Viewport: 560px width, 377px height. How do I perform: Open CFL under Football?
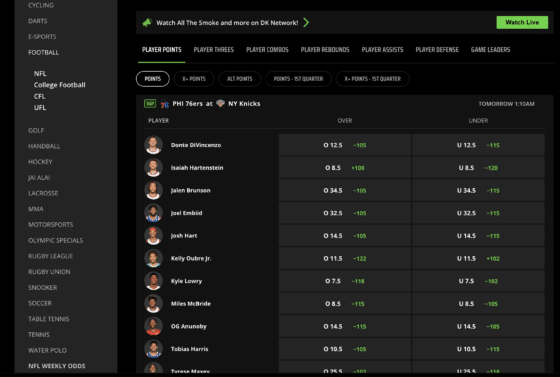pos(39,96)
